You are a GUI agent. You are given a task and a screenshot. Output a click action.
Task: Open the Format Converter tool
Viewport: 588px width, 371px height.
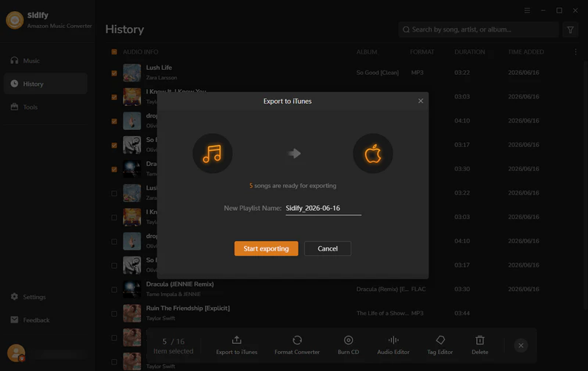[297, 345]
